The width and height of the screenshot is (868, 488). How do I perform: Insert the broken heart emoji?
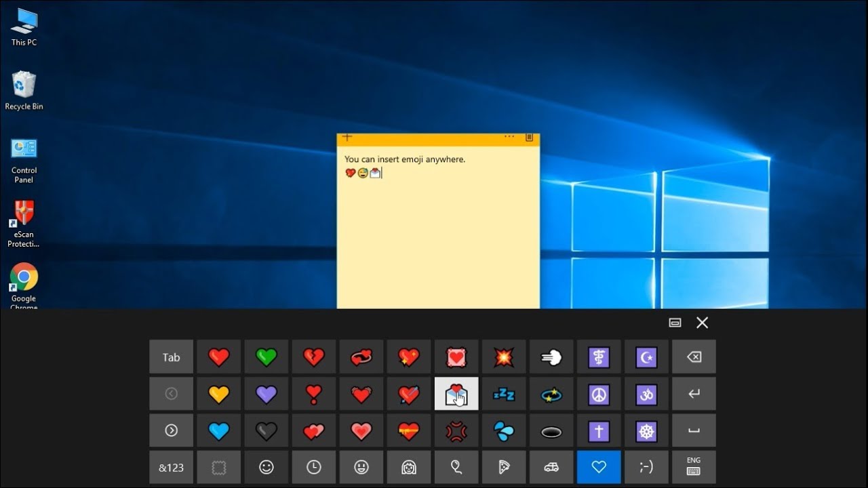coord(313,357)
